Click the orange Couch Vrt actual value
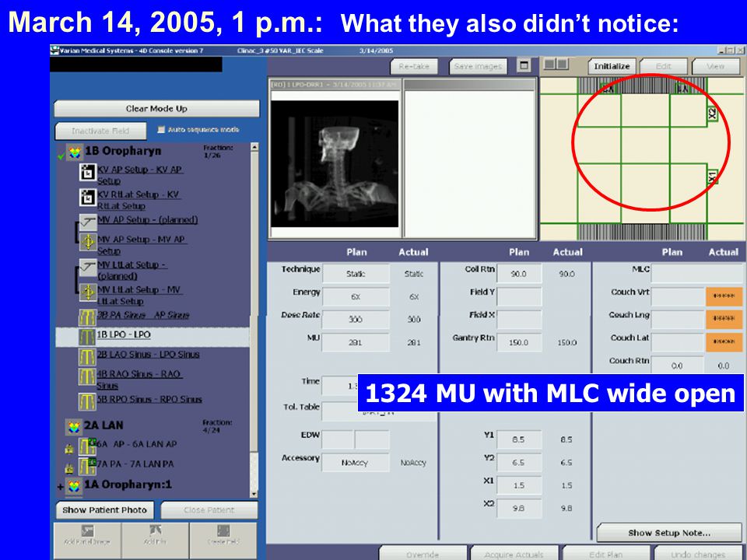The image size is (747, 560). [x=724, y=296]
